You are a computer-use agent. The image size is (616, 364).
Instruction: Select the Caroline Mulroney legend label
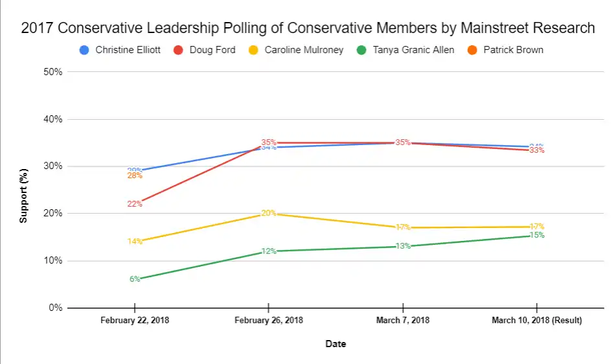(304, 50)
